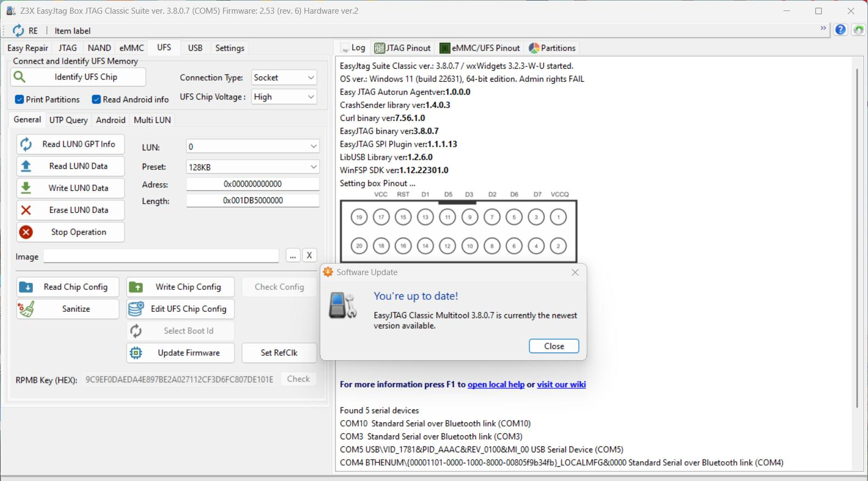
Task: Click the log panel vertical scrollbar
Action: click(x=857, y=237)
